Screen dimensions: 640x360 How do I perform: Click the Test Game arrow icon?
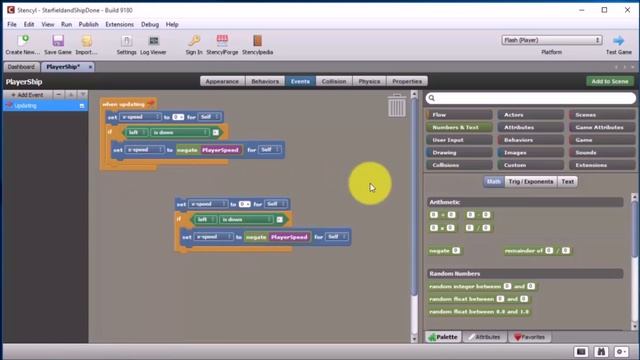click(x=618, y=40)
